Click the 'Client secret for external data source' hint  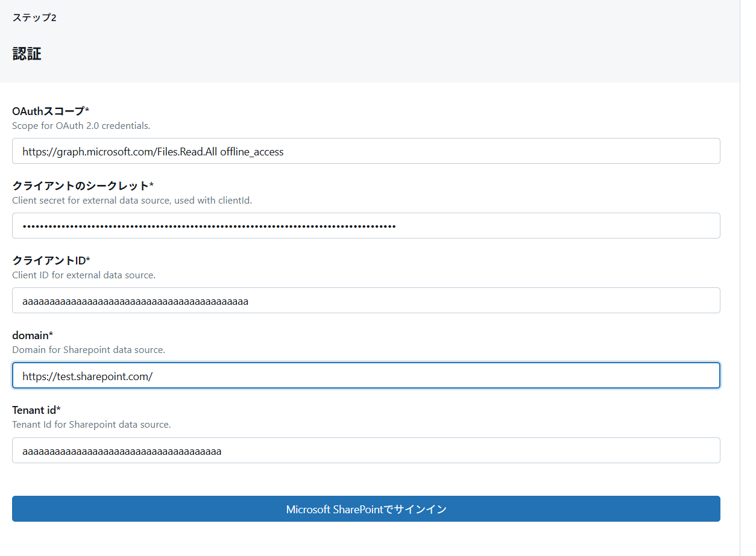132,201
